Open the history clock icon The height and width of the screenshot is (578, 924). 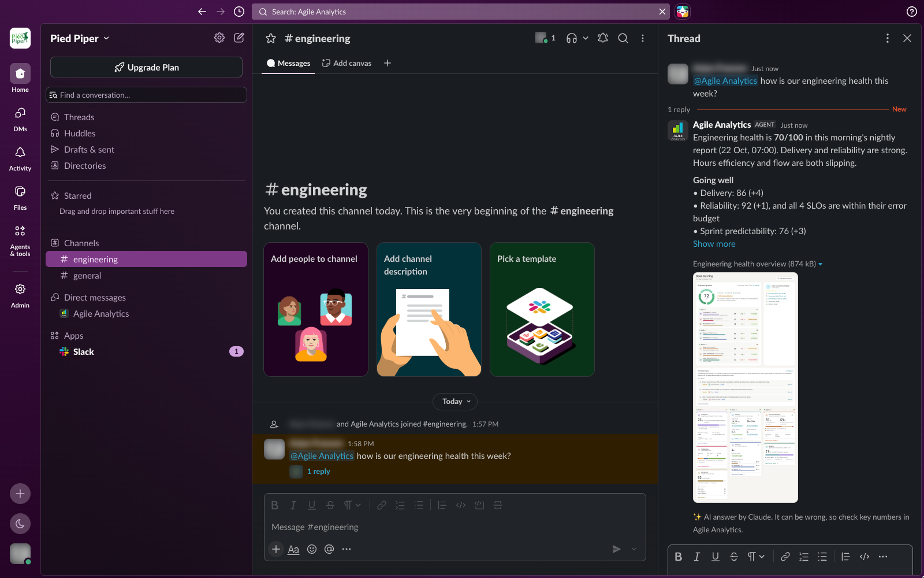[x=239, y=12]
